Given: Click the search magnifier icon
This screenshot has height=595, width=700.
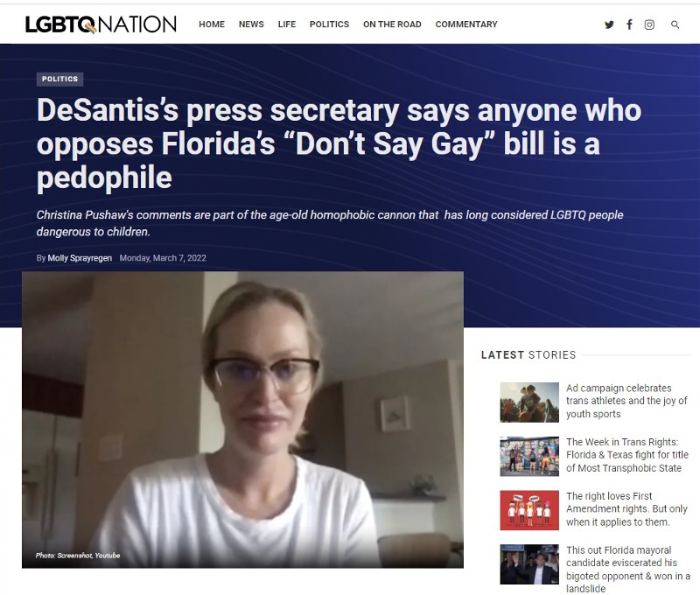Looking at the screenshot, I should point(675,24).
